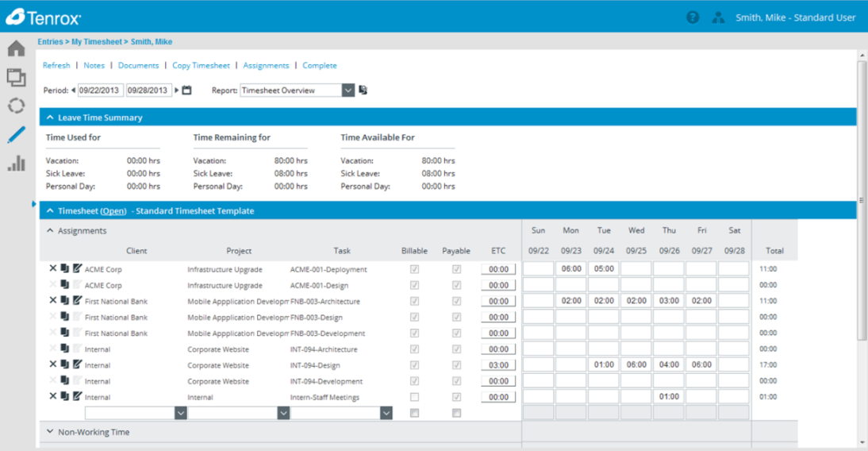Follow the Entries breadcrumb link
The image size is (868, 451).
point(50,41)
